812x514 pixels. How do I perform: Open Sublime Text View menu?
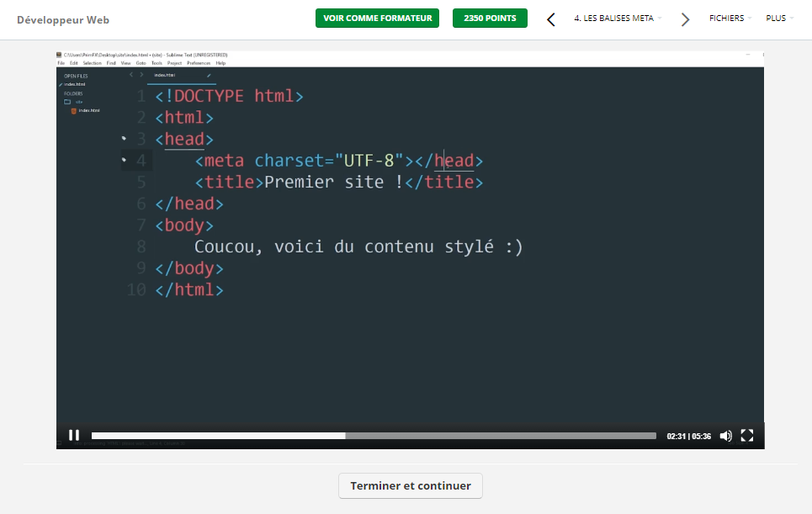click(x=126, y=63)
